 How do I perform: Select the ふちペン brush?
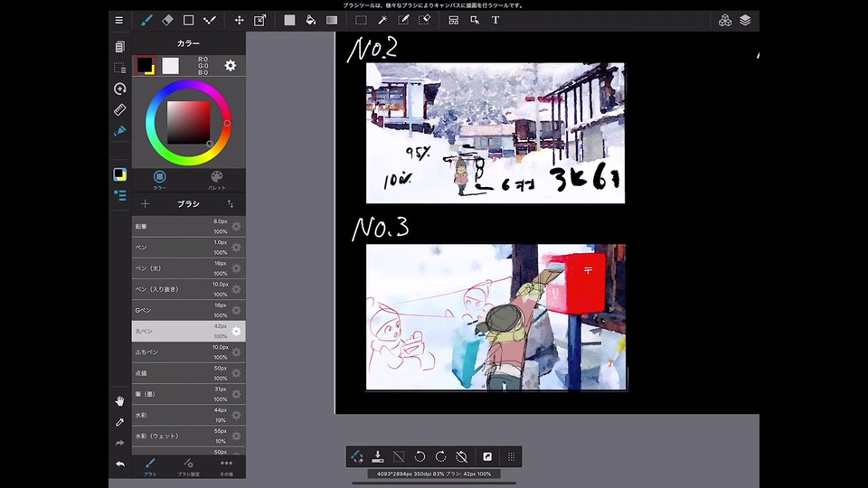pos(189,352)
